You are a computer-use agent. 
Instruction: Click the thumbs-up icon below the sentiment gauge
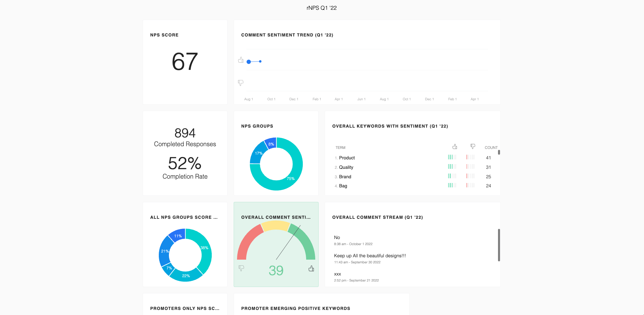click(311, 268)
